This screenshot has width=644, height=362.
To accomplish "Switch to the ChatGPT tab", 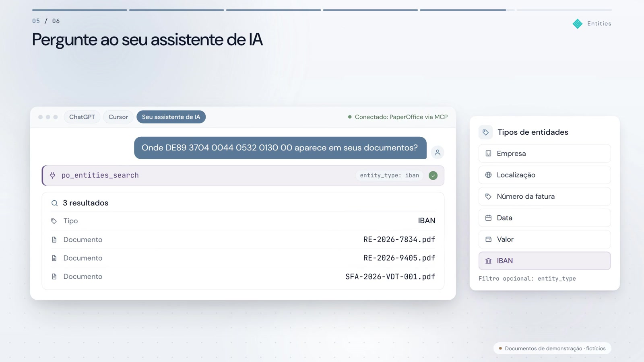I will [x=82, y=117].
